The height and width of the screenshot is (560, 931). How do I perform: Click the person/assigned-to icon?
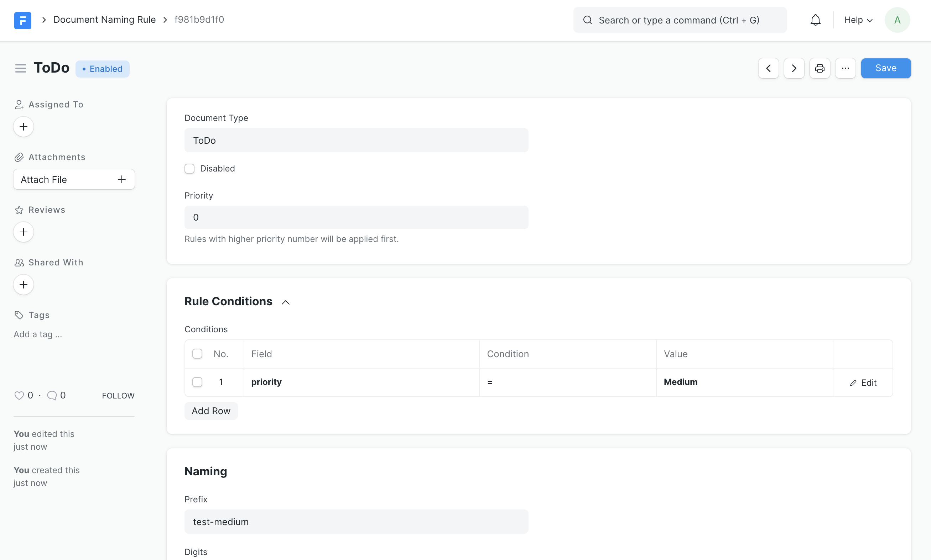(19, 104)
